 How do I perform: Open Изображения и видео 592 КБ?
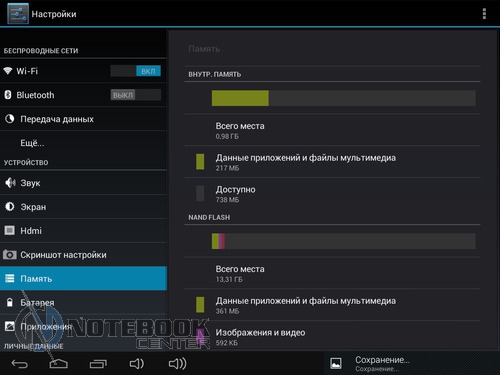click(332, 336)
